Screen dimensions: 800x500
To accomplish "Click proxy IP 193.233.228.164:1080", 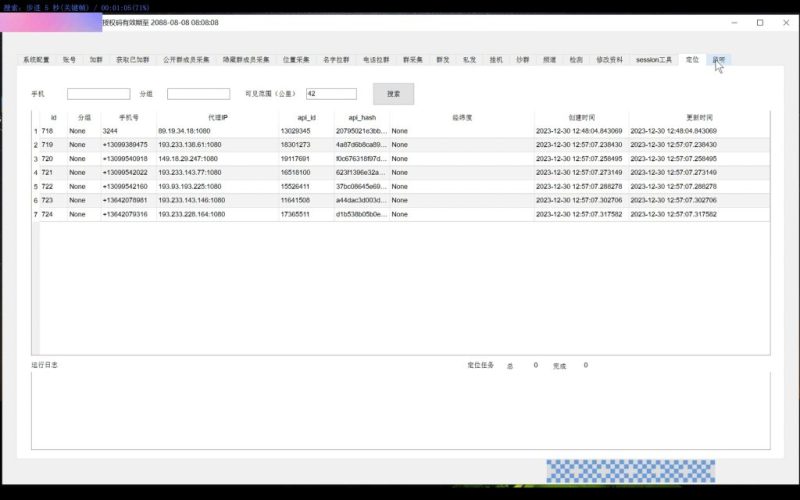I will click(218, 214).
